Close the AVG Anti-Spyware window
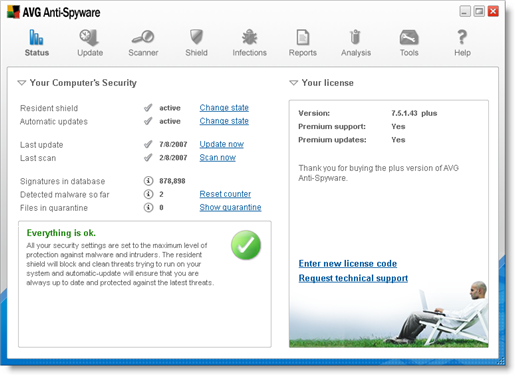The height and width of the screenshot is (376, 516). tap(493, 11)
